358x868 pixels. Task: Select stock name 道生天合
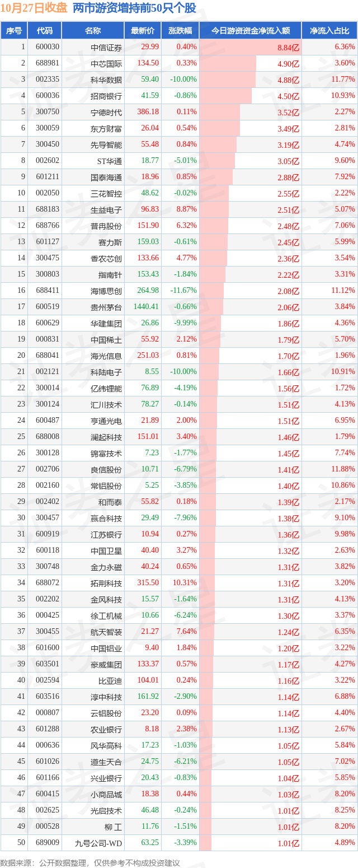click(x=106, y=762)
